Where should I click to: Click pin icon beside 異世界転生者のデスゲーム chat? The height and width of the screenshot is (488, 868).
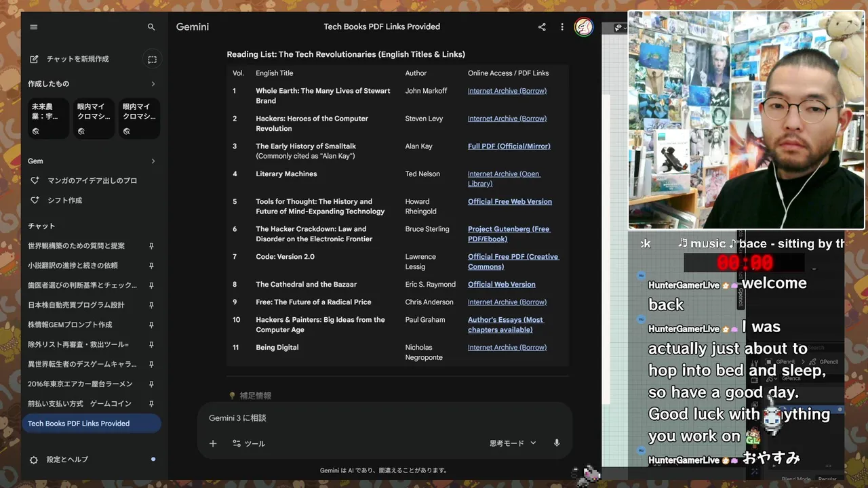tap(151, 364)
